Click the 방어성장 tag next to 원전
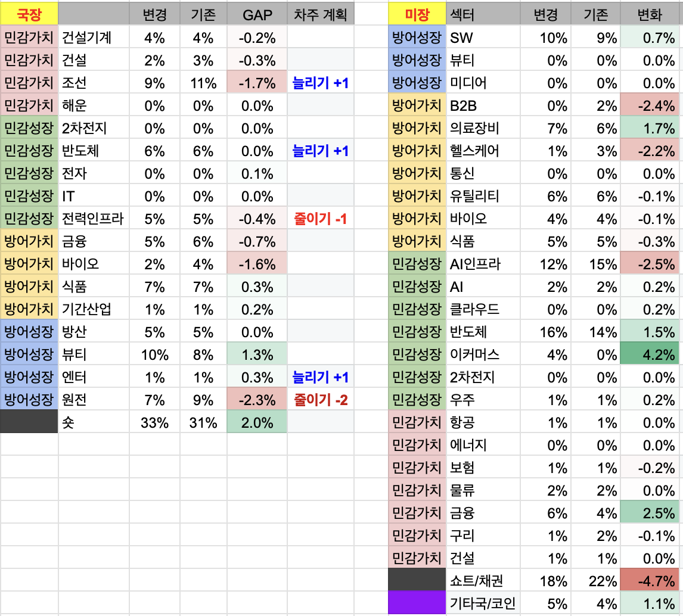Screen dimensions: 683x616 coord(29,399)
